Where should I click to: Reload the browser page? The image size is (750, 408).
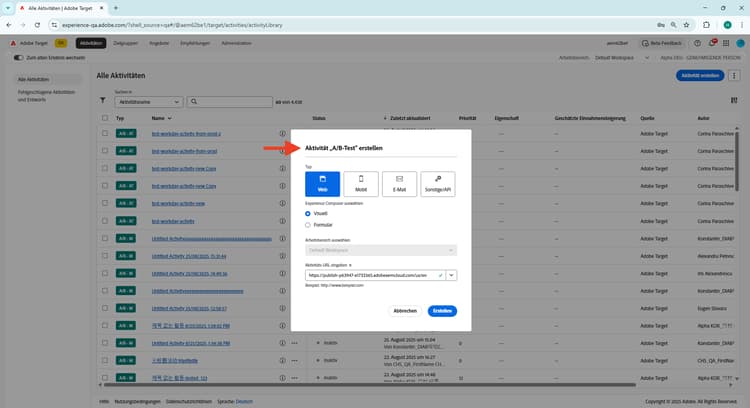[37, 25]
